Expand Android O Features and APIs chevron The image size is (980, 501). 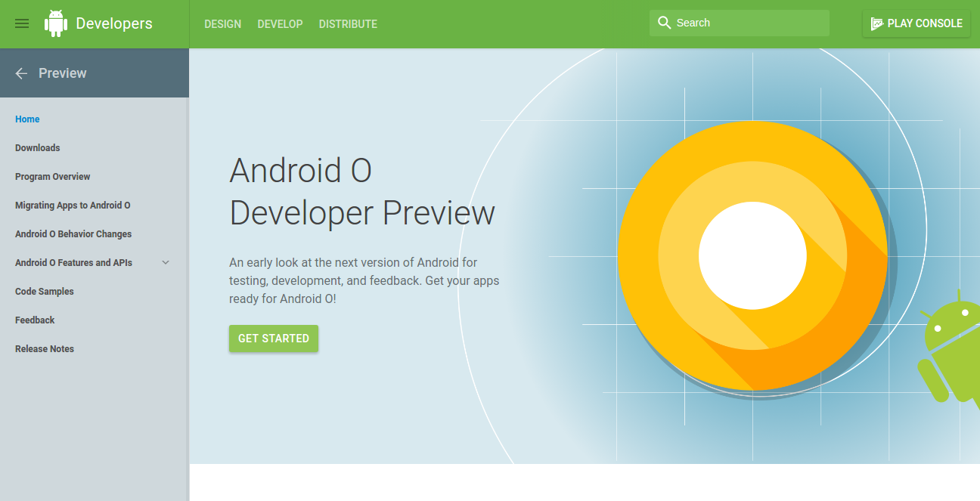coord(166,262)
